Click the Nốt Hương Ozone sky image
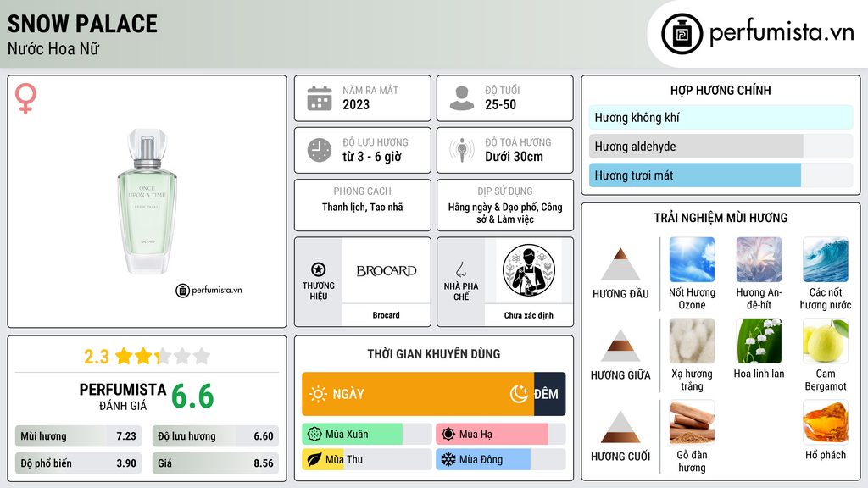This screenshot has height=488, width=868. 692,259
